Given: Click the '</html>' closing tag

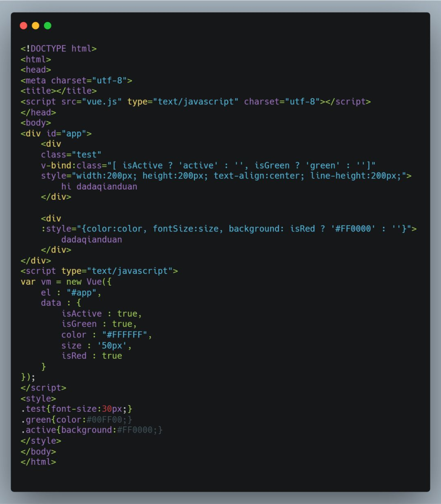Looking at the screenshot, I should 38,462.
